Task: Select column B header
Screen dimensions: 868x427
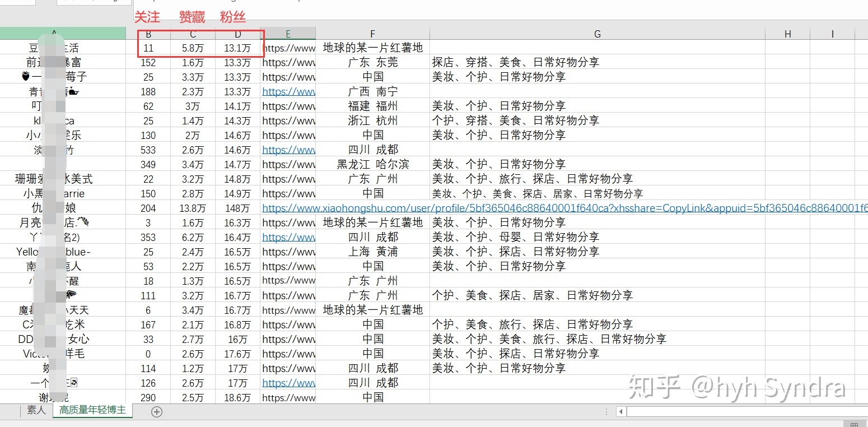Action: (x=148, y=34)
